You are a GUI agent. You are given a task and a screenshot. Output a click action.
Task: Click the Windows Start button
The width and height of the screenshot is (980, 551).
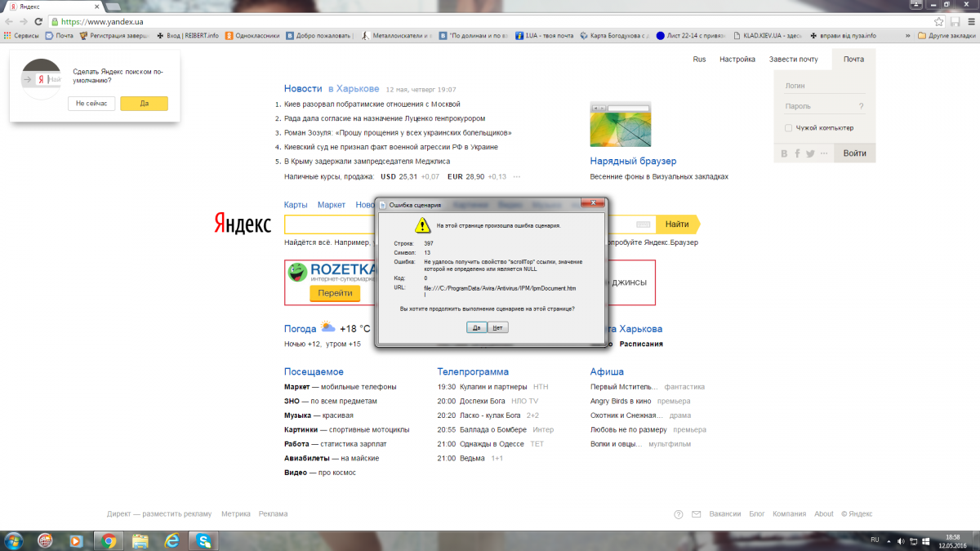(x=15, y=540)
